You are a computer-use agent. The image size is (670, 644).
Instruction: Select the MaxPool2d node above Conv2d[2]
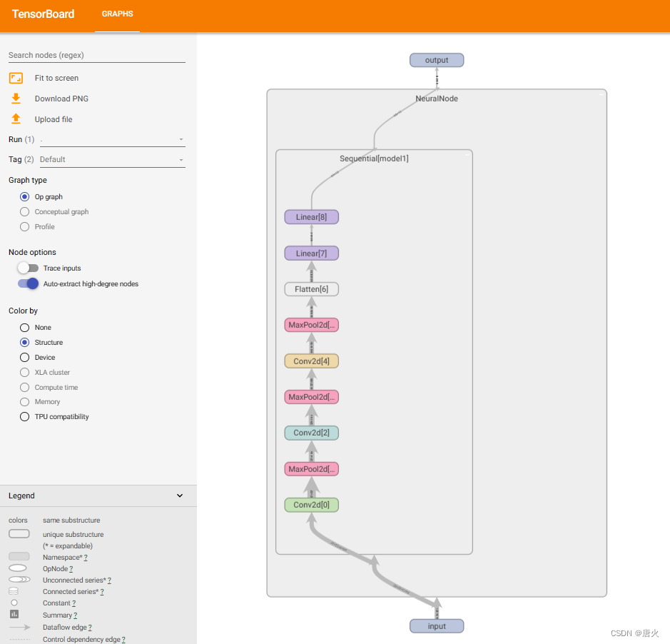(312, 397)
